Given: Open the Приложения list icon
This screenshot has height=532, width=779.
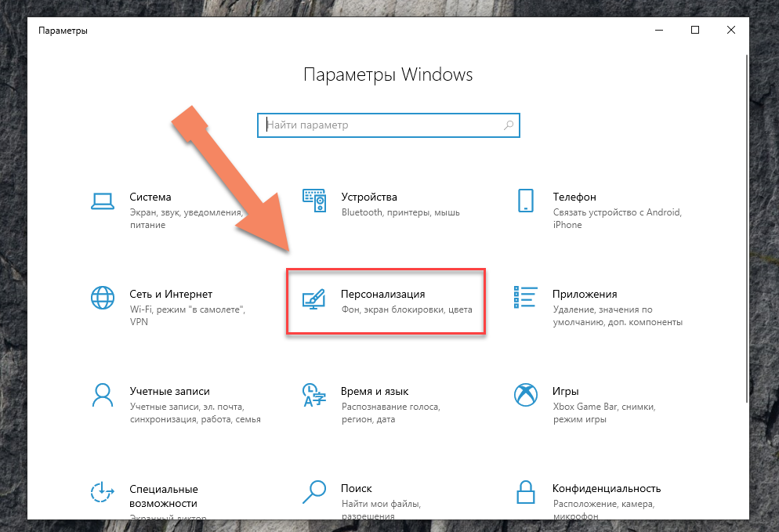Looking at the screenshot, I should (x=526, y=297).
